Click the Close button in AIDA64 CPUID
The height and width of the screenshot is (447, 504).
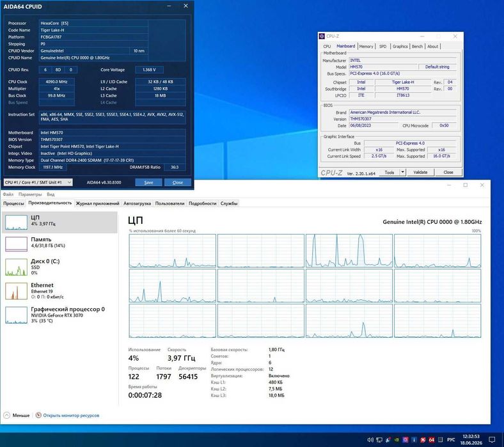[x=177, y=182]
